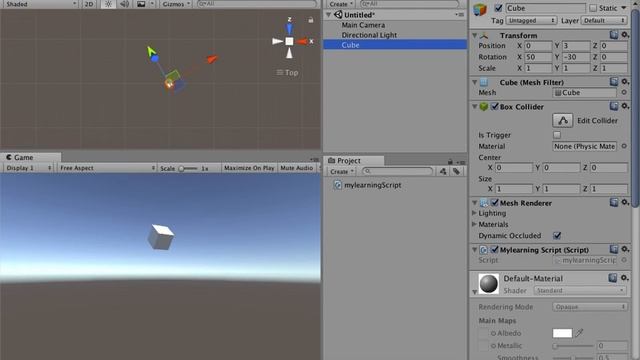
Task: Open the Layer Default dropdown
Action: (x=604, y=20)
